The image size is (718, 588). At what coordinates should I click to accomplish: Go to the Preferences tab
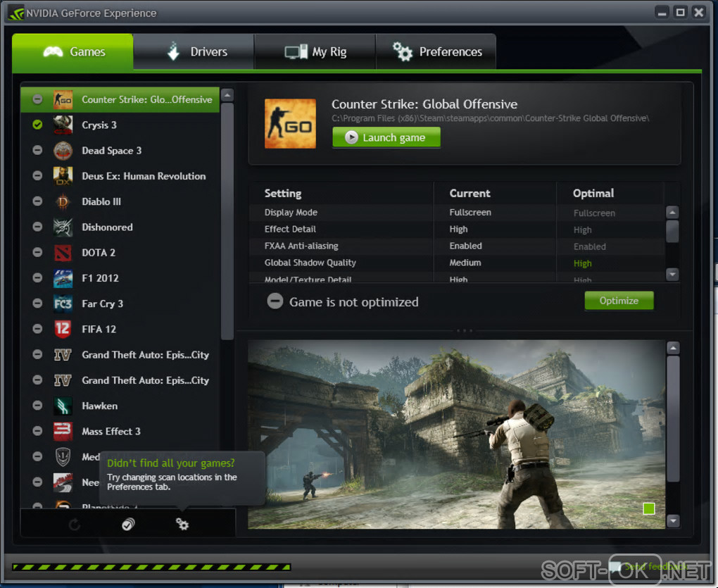point(436,51)
